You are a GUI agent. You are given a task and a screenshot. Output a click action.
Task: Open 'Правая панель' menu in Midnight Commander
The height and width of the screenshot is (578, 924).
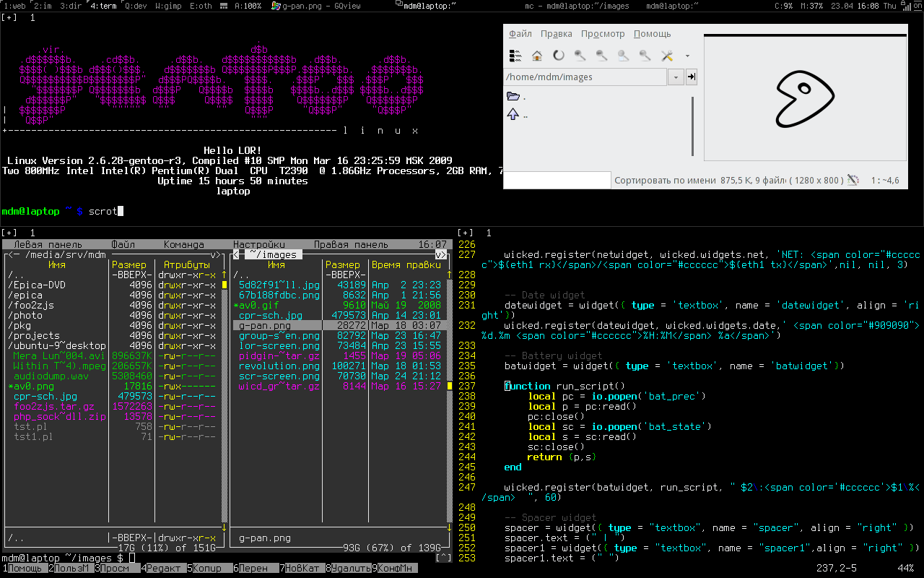tap(352, 244)
